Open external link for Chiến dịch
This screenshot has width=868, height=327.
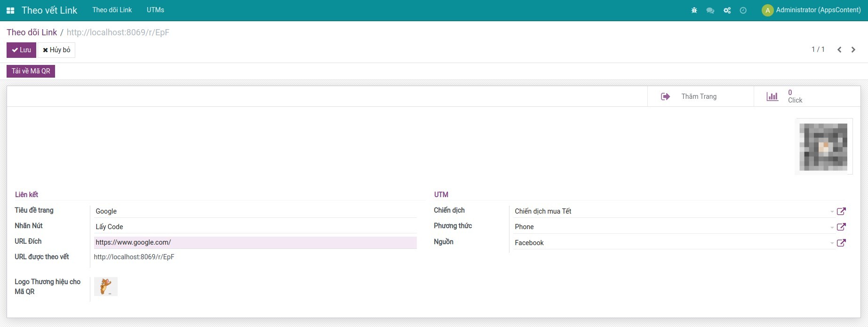(x=841, y=211)
